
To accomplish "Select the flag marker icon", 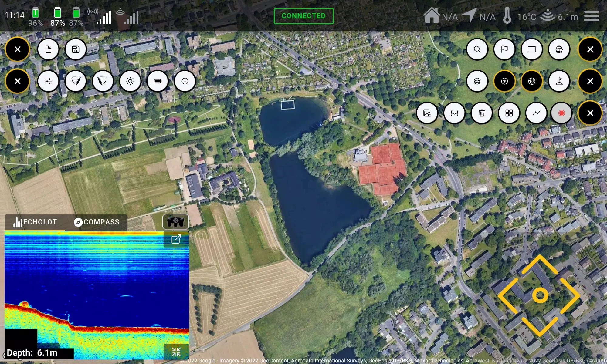I will pyautogui.click(x=504, y=49).
